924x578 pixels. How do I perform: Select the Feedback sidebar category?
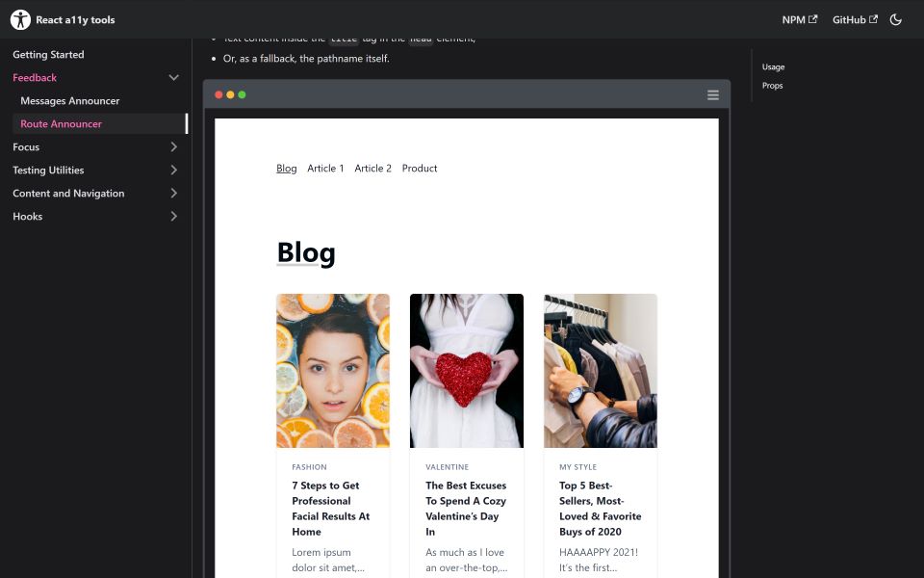coord(35,77)
